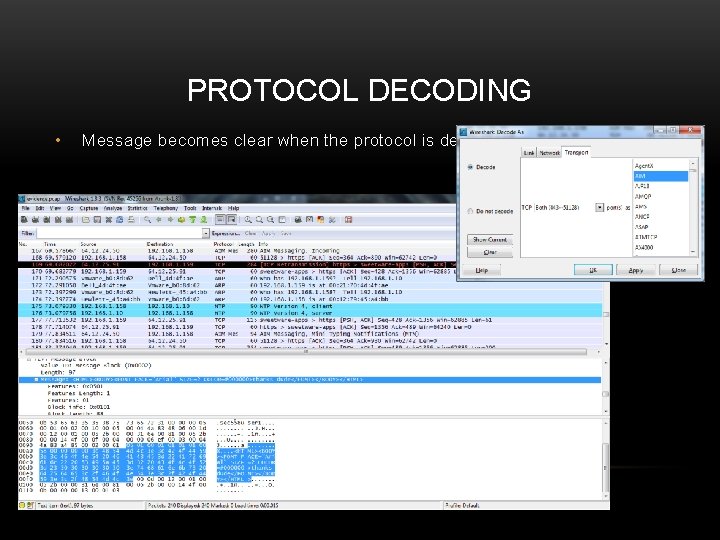Click the zoom in magnifier icon
Viewport: 720px width, 540px height.
click(x=248, y=220)
